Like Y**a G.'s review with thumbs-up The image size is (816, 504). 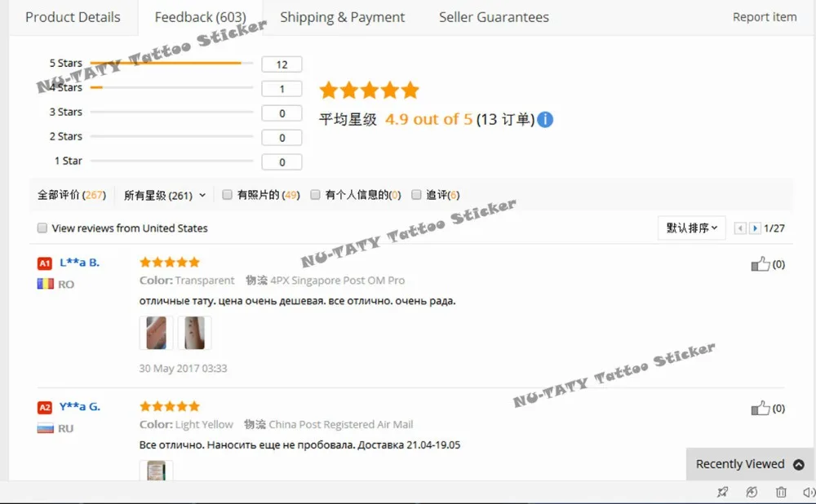761,409
